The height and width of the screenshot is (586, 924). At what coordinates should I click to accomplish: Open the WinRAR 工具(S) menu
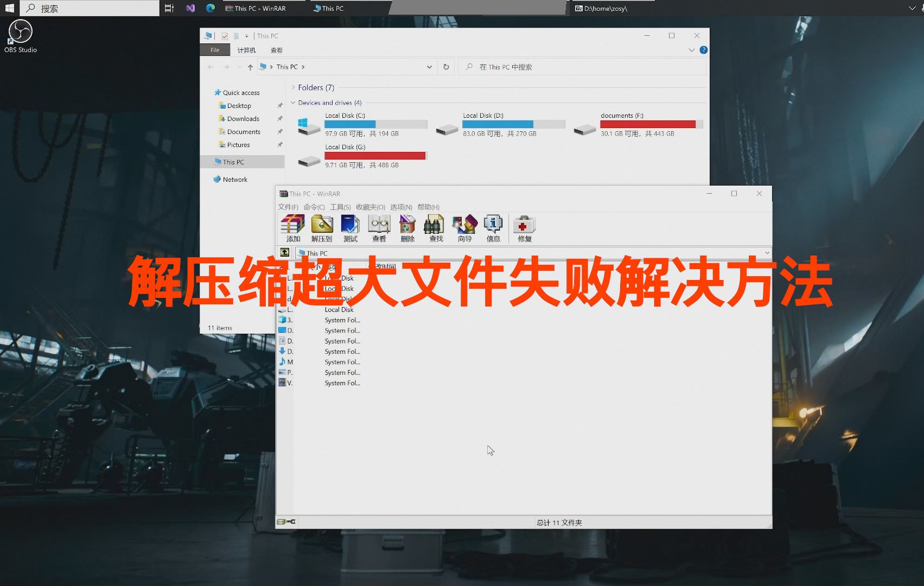click(x=340, y=207)
